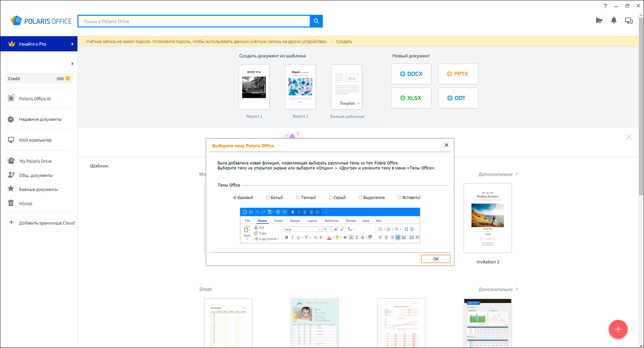Click the Credit coin icon
Viewport: 644px width, 348px height.
tap(68, 79)
